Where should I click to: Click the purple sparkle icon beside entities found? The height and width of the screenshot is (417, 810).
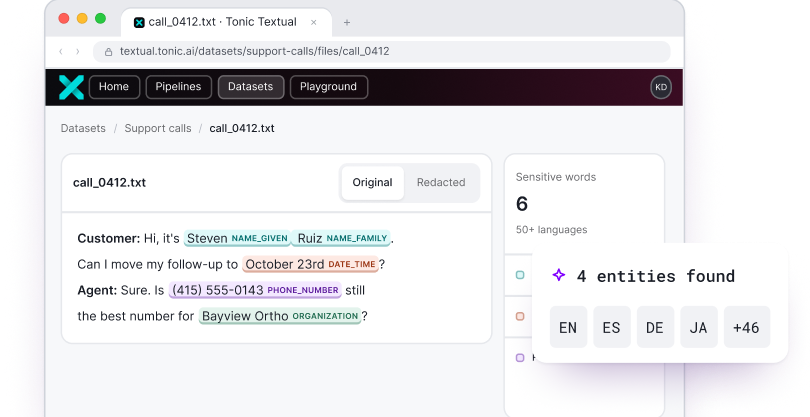[558, 275]
